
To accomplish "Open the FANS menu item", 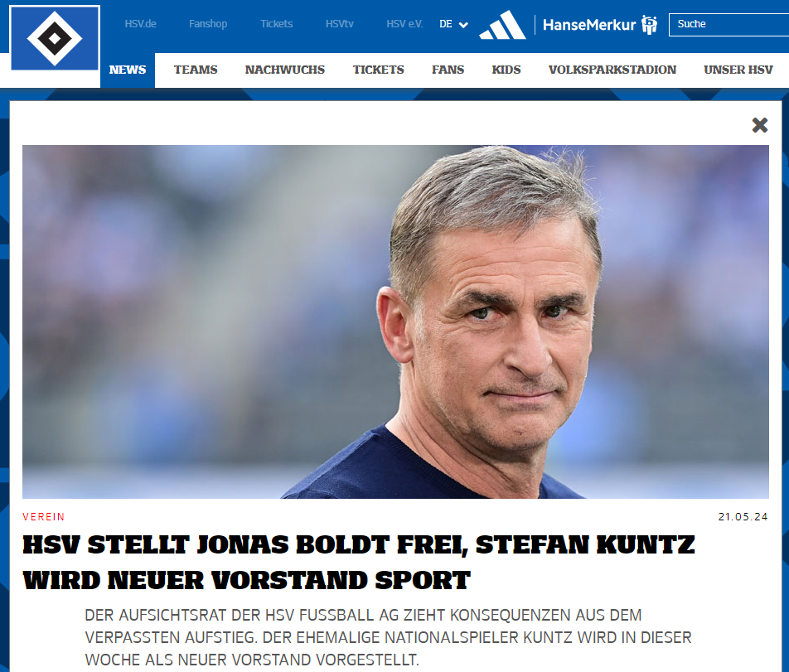I will 448,70.
